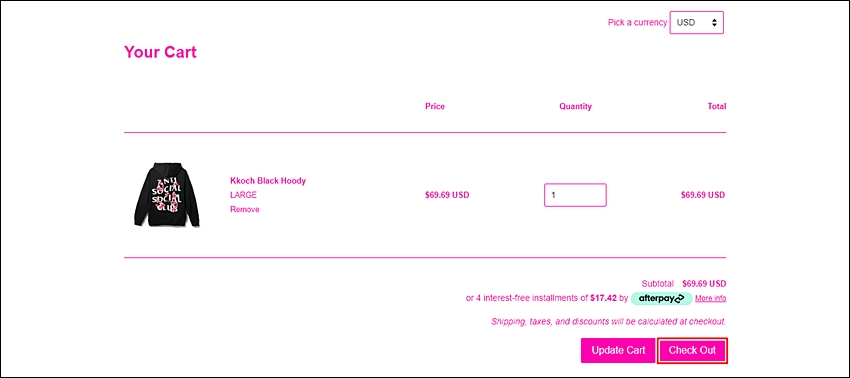Proceed with the Check Out button
The height and width of the screenshot is (378, 850).
pyautogui.click(x=692, y=350)
